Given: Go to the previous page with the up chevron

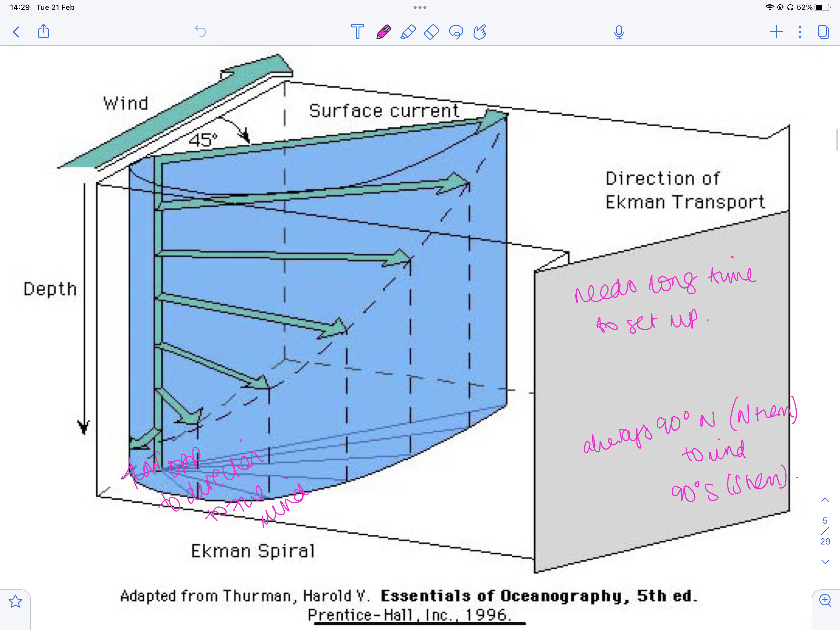Looking at the screenshot, I should click(825, 500).
